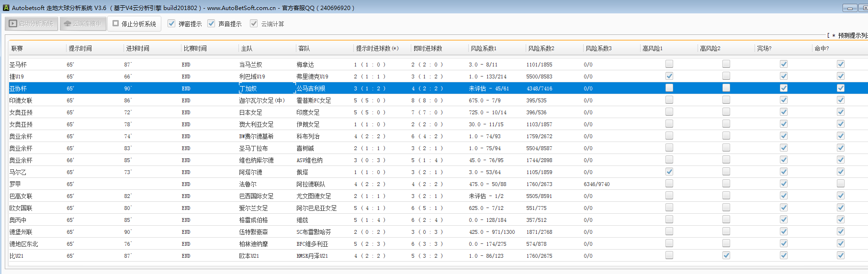Click the Autobetsoft app icon in title bar
The width and height of the screenshot is (868, 274).
pos(6,8)
